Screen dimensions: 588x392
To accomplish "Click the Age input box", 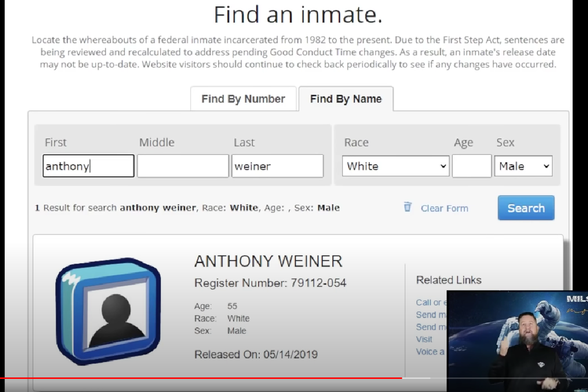I will [472, 166].
